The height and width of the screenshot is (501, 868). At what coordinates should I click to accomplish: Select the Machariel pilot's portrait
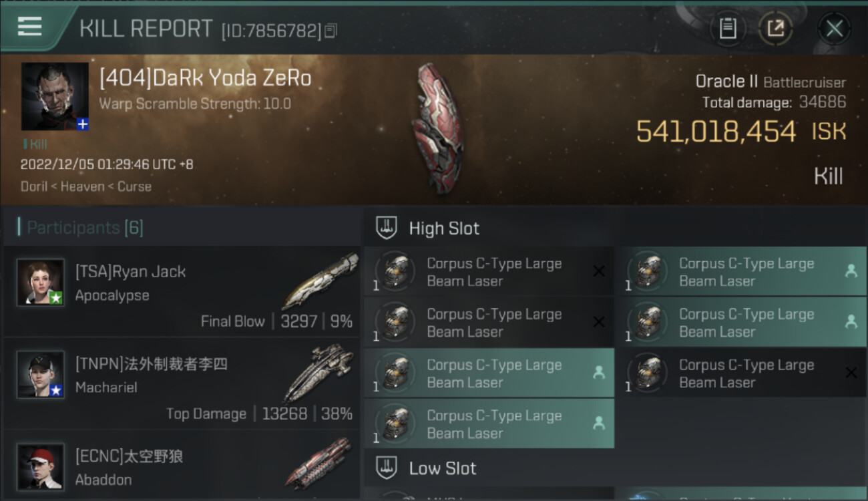(41, 375)
